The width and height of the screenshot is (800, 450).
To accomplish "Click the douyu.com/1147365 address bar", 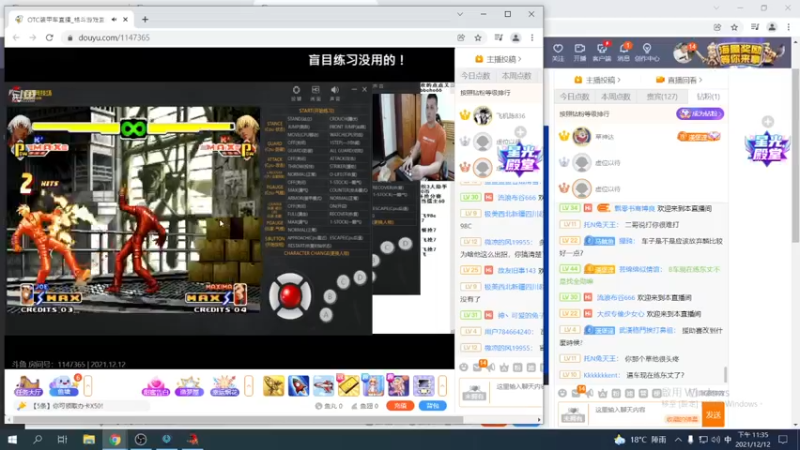I will click(x=258, y=38).
